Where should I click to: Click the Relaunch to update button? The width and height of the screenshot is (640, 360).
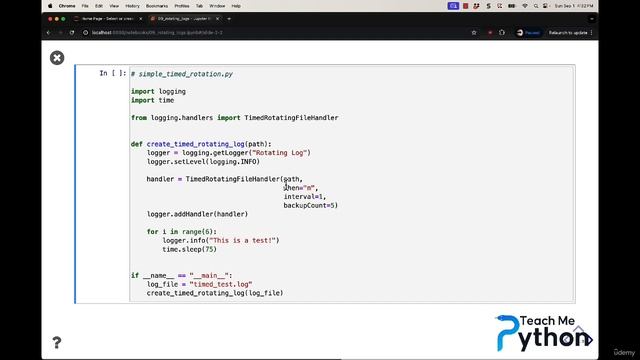pyautogui.click(x=568, y=33)
